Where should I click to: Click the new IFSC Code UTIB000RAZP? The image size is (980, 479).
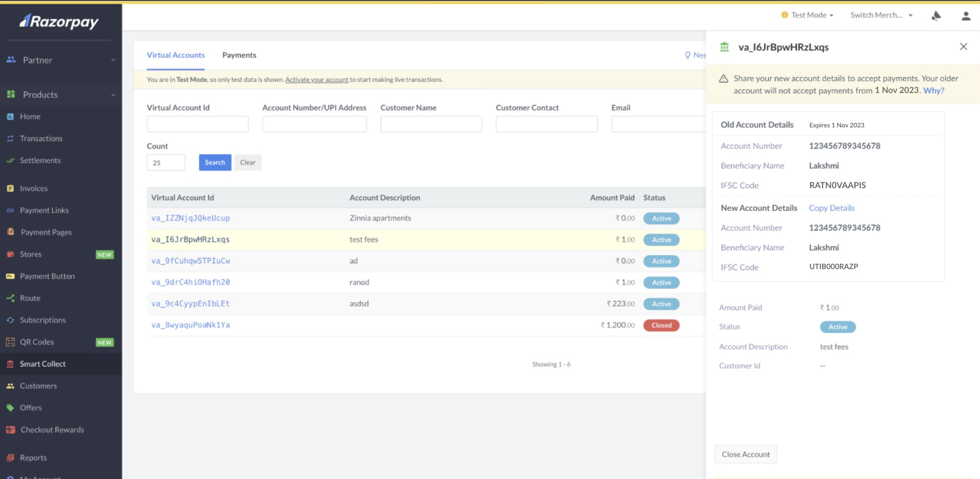(834, 266)
